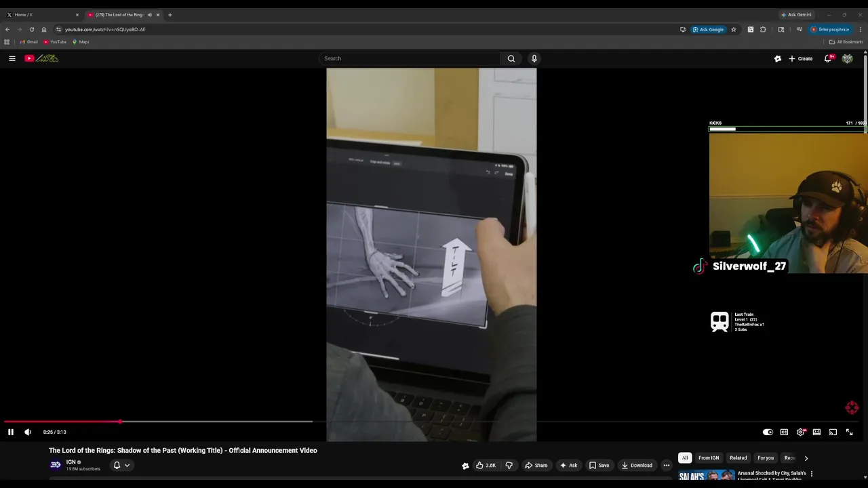Screen dimensions: 868x488
Task: Open browser home page
Action: pos(44,29)
